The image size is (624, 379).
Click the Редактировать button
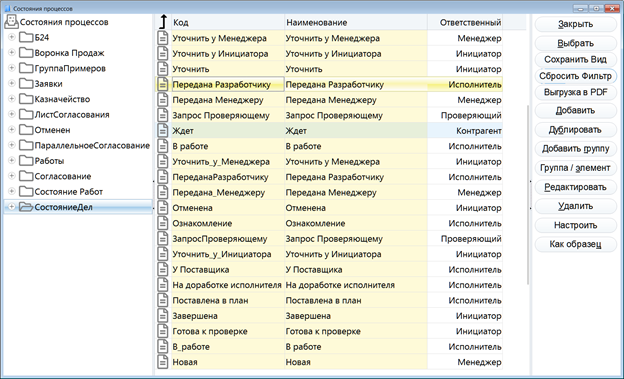tap(575, 187)
